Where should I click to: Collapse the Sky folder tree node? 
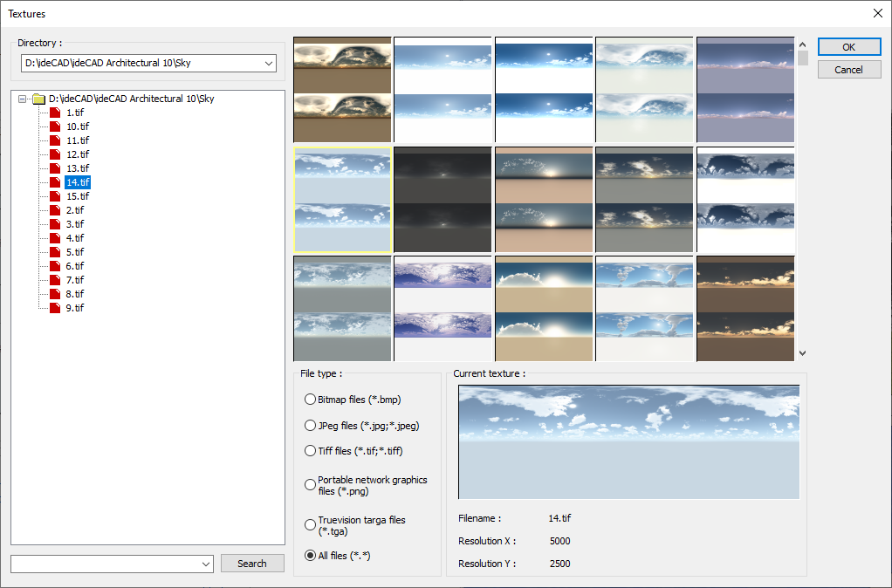pyautogui.click(x=23, y=99)
